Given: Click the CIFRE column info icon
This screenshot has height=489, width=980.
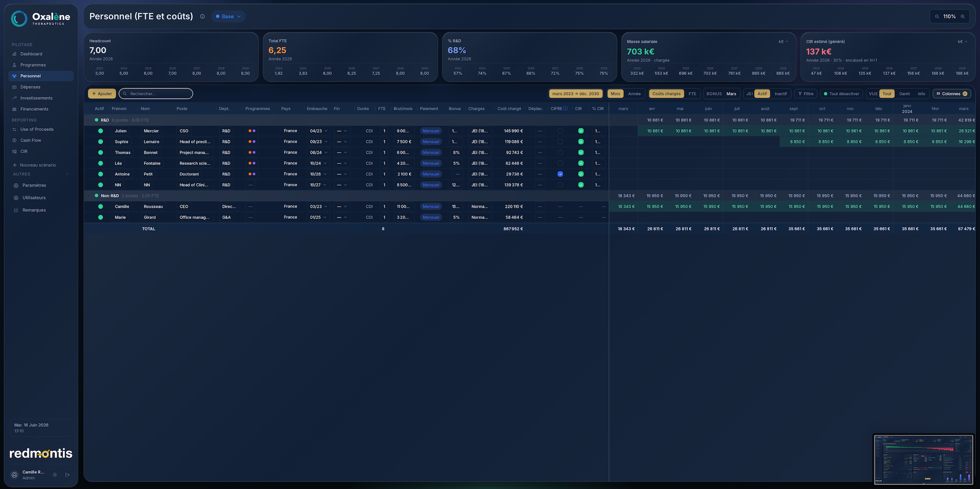Looking at the screenshot, I should pyautogui.click(x=566, y=109).
